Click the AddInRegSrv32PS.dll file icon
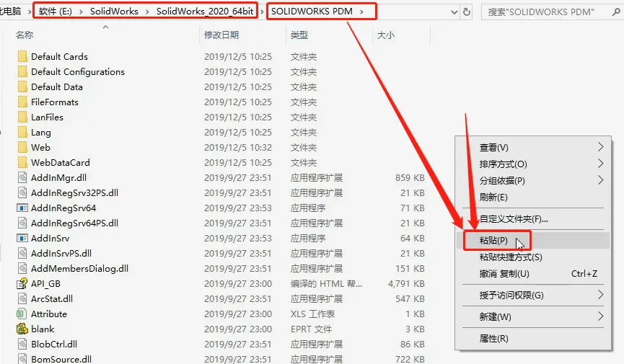Viewport: 624px width, 364px height. coord(22,192)
